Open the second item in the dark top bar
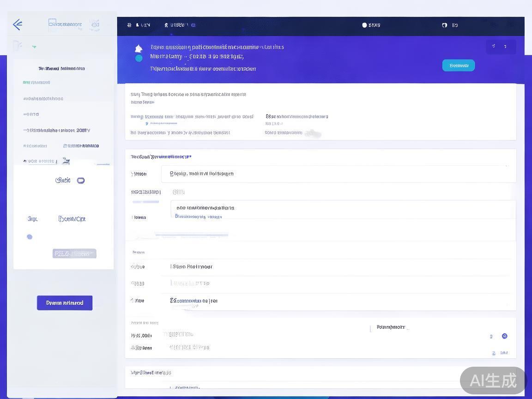The height and width of the screenshot is (399, 532). coord(180,25)
